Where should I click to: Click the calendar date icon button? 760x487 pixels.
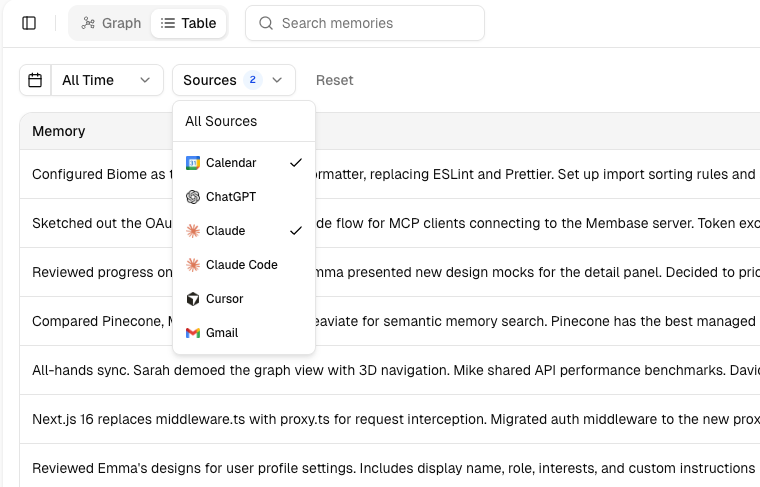click(35, 80)
